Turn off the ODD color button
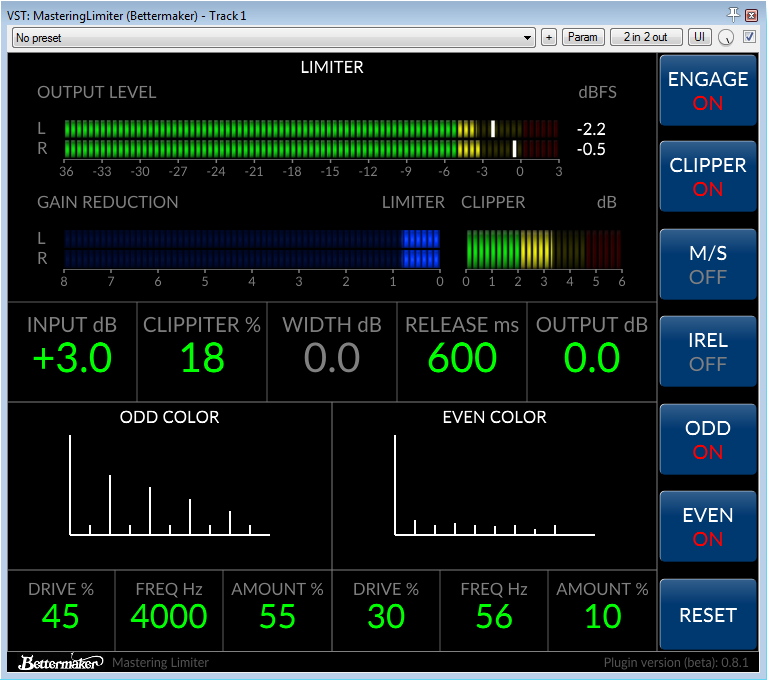Image resolution: width=767 pixels, height=680 pixels. pos(708,439)
